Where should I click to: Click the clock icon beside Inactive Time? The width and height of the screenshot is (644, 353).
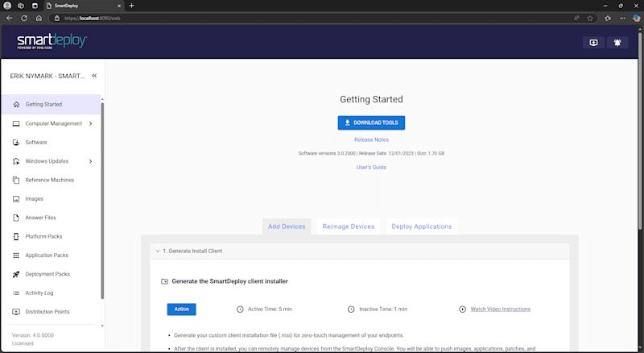351,309
